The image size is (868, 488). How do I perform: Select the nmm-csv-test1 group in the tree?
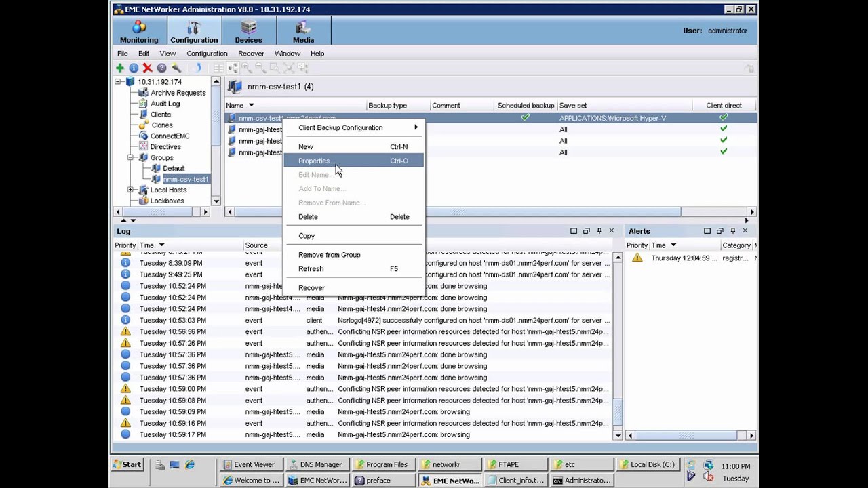click(x=185, y=180)
